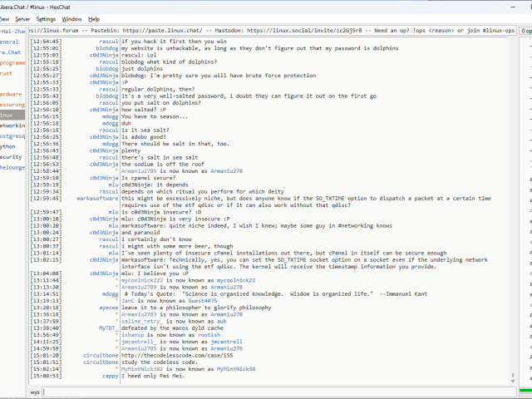
Task: Select the hardware channel
Action: (x=11, y=94)
